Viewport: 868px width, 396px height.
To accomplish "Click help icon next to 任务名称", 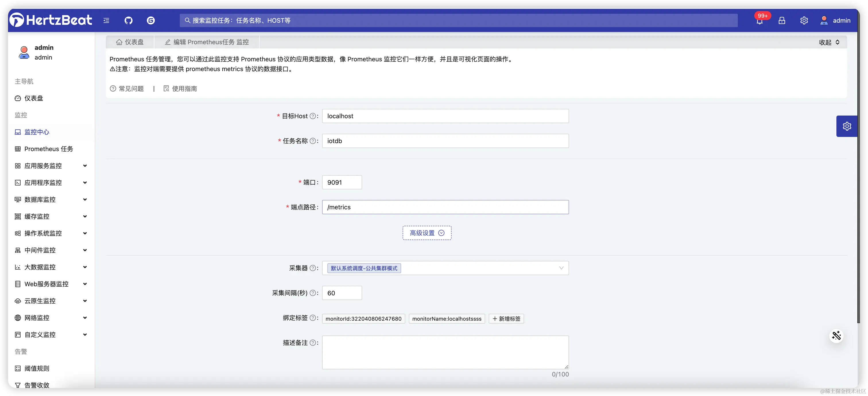I will (313, 141).
